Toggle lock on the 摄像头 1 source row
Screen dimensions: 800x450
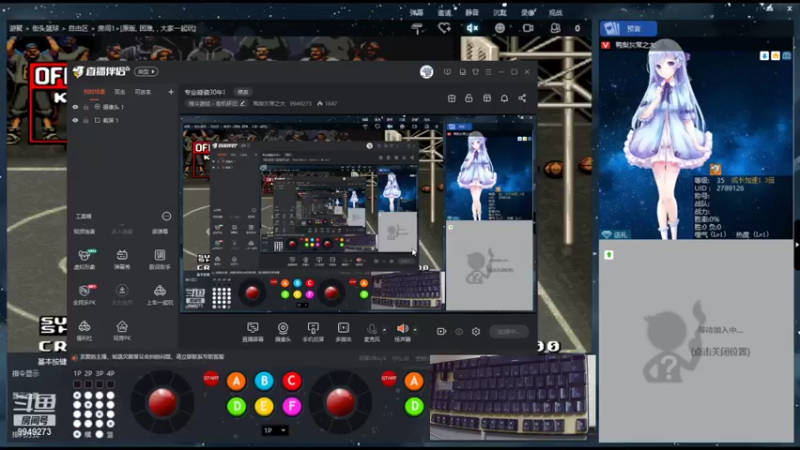tap(86, 107)
